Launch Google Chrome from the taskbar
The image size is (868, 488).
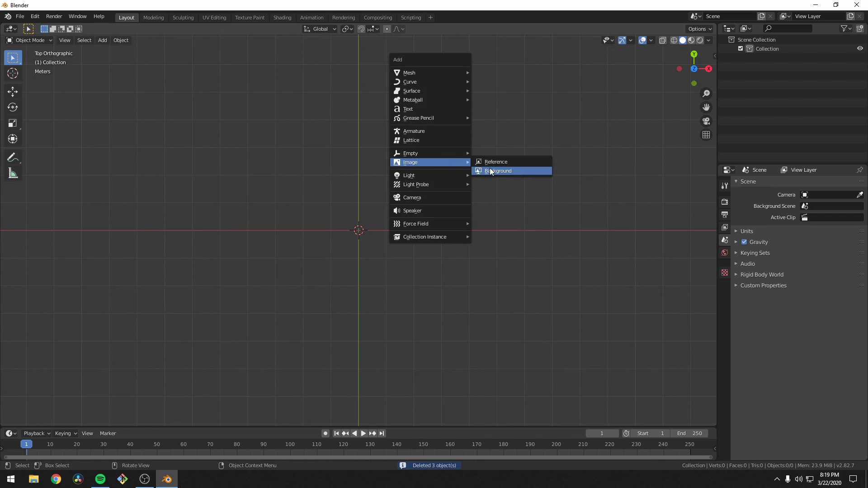[x=56, y=479]
